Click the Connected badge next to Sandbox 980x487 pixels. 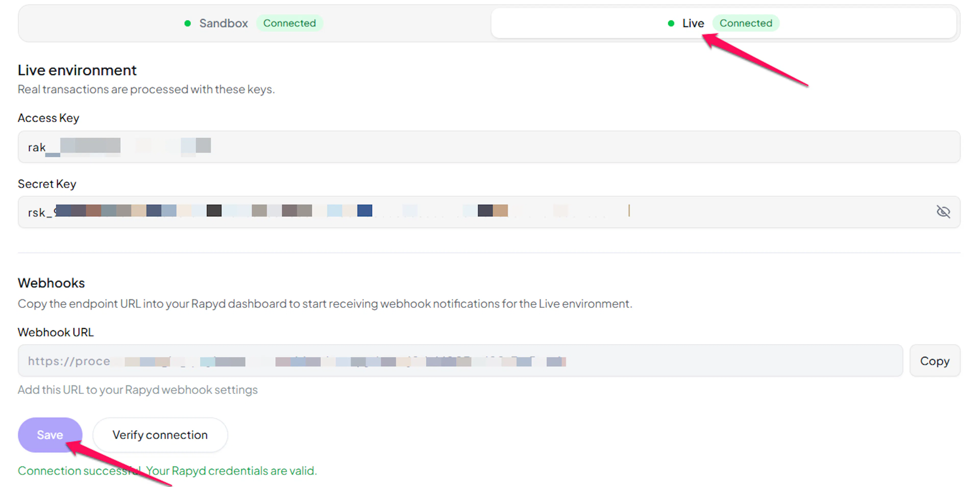[x=289, y=23]
